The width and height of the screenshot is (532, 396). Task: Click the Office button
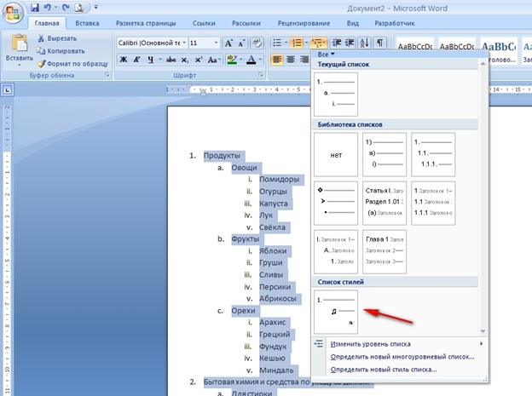pos(13,14)
